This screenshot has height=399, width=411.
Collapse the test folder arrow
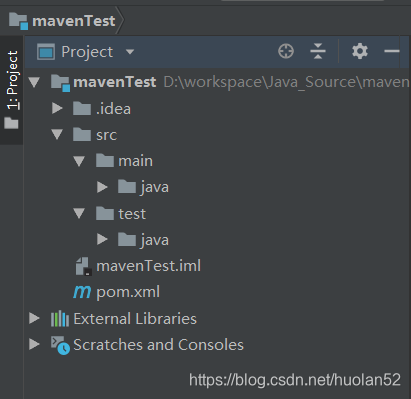click(79, 213)
